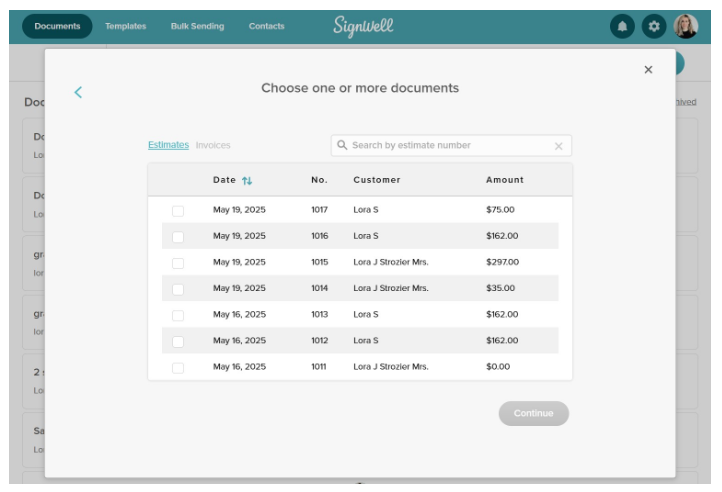The image size is (722, 492).
Task: Open the user profile avatar
Action: pyautogui.click(x=686, y=27)
